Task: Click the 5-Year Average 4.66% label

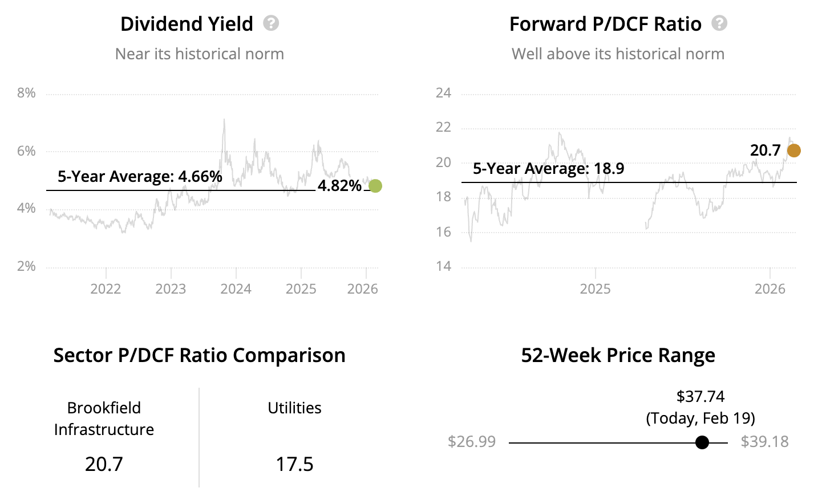Action: click(140, 177)
